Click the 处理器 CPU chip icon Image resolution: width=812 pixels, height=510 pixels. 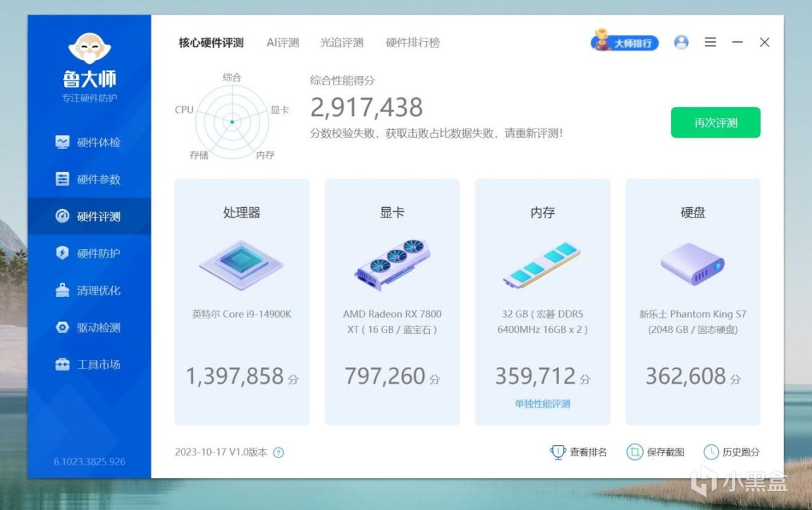(241, 265)
